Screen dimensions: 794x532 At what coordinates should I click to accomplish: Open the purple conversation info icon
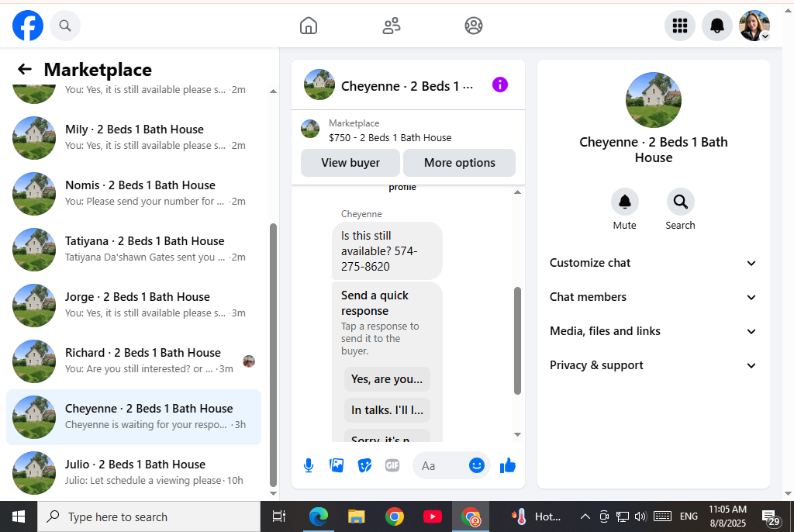click(x=500, y=85)
